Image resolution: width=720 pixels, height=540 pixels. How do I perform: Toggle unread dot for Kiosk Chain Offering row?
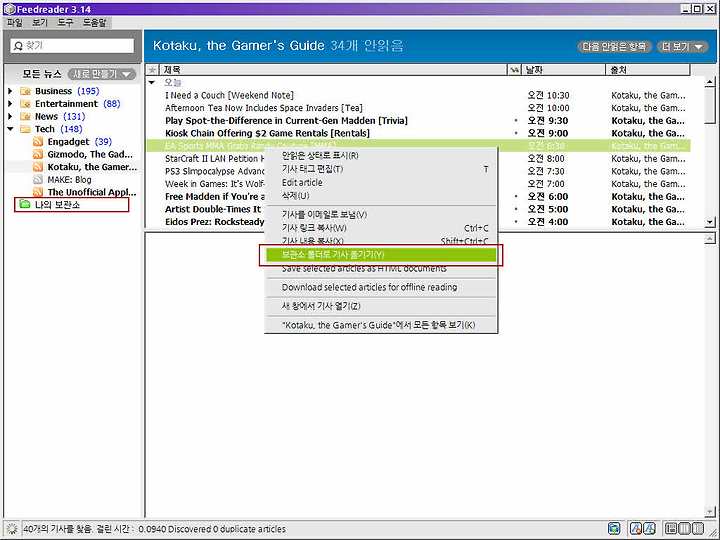tap(516, 133)
